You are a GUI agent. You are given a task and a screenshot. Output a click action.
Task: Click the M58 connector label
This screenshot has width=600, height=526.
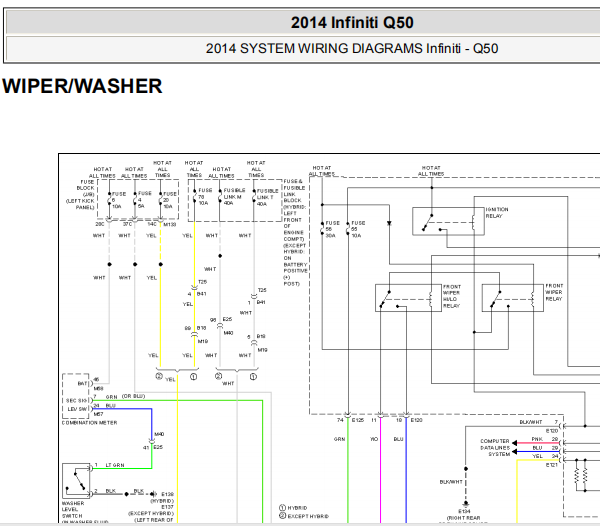tap(98, 389)
